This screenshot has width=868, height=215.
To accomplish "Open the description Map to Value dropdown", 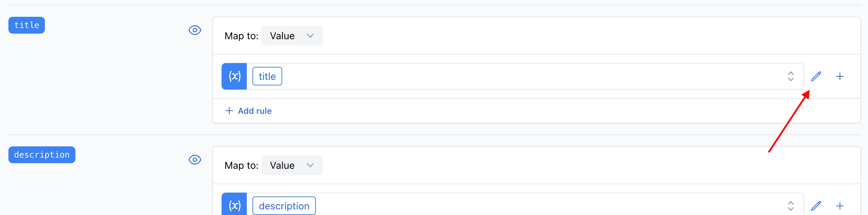I will 292,165.
